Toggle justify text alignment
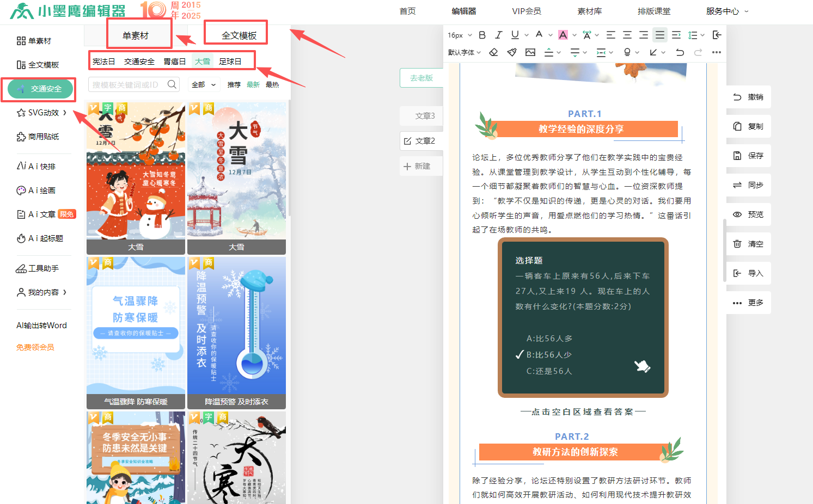This screenshot has width=813, height=504. click(x=660, y=35)
